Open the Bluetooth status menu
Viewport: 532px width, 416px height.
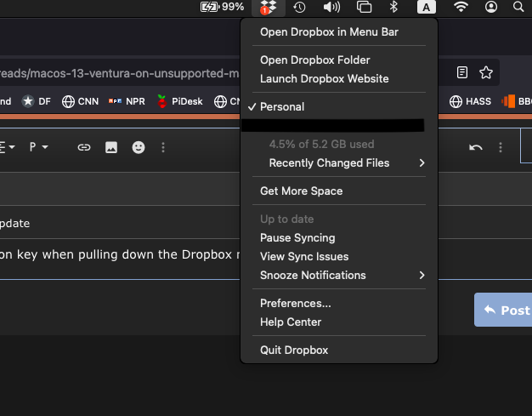pos(393,8)
